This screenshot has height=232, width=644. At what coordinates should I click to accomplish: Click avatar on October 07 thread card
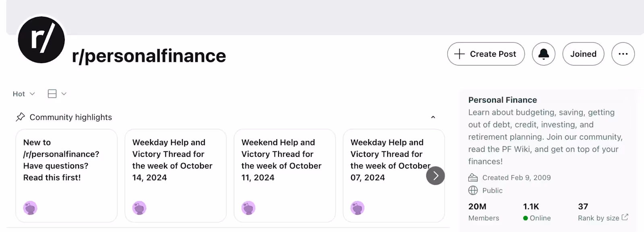click(x=357, y=208)
